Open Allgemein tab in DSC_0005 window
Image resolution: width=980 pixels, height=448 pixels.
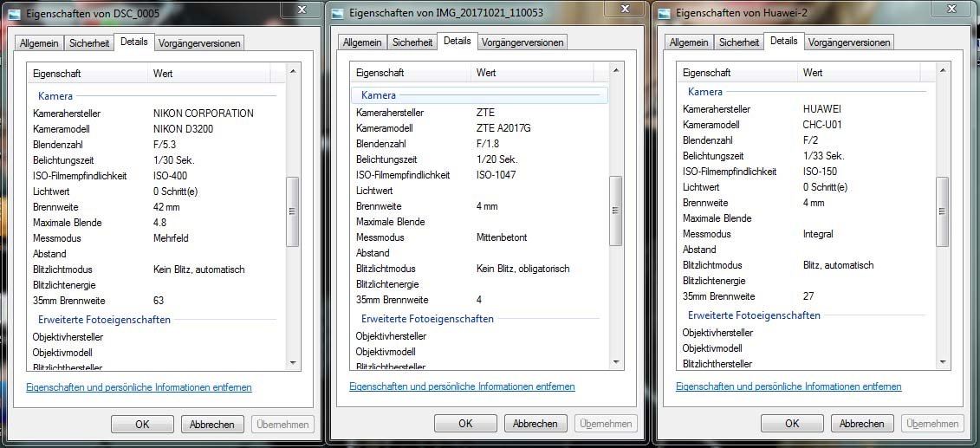point(39,43)
